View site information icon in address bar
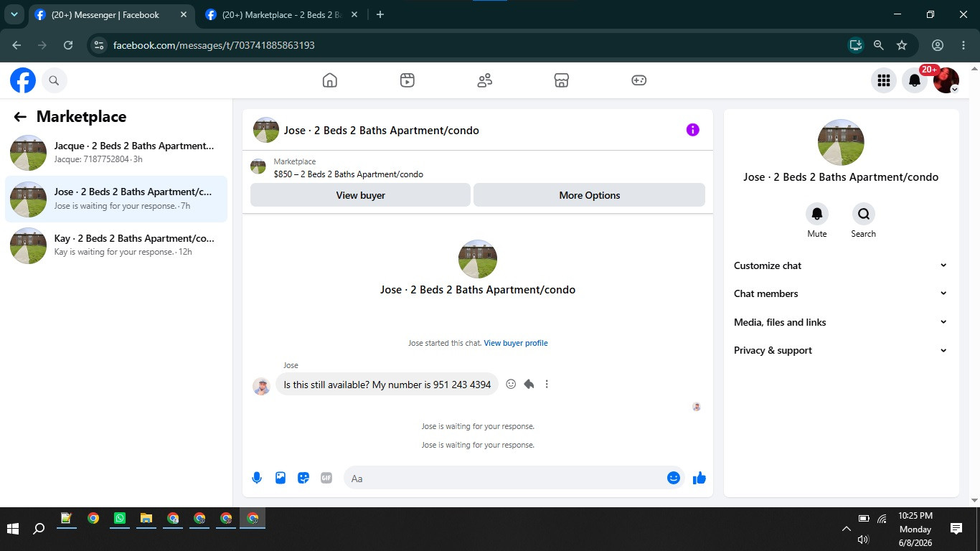Image resolution: width=980 pixels, height=551 pixels. pos(99,45)
